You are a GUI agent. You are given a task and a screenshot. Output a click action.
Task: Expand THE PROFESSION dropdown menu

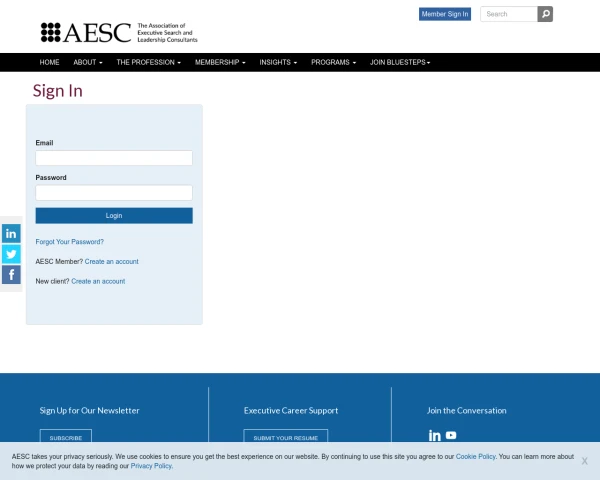pyautogui.click(x=148, y=62)
